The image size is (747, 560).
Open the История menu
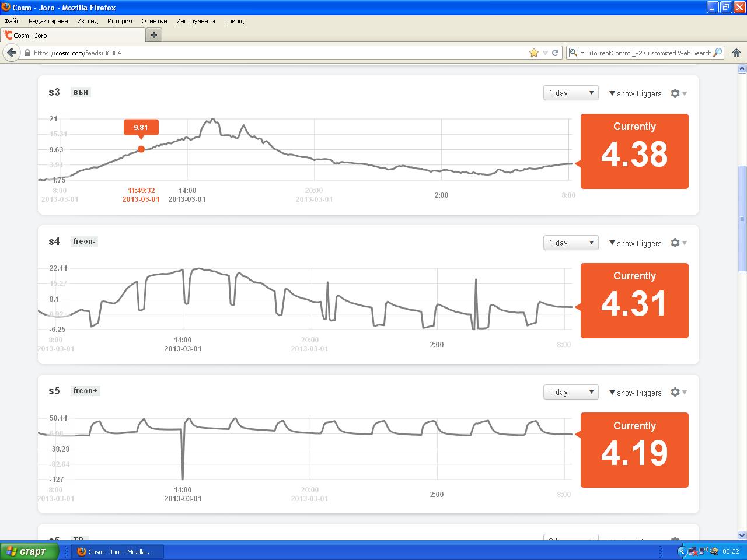point(120,21)
